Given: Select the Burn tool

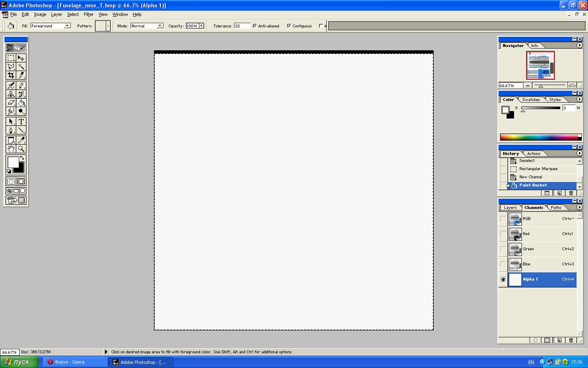Looking at the screenshot, I should click(x=21, y=111).
